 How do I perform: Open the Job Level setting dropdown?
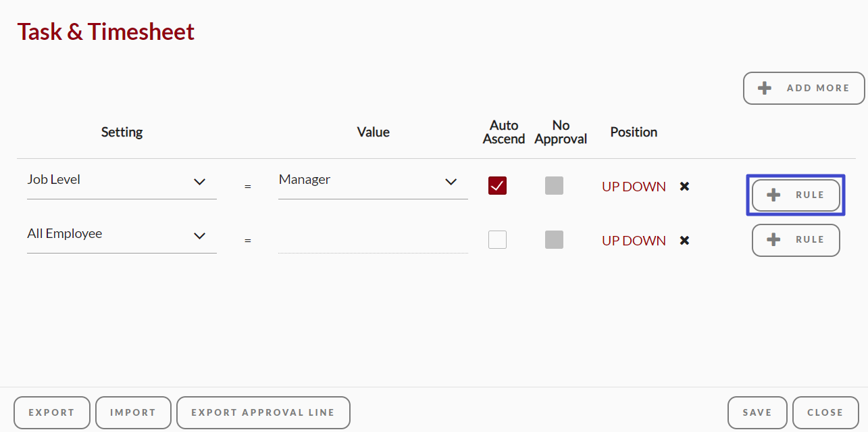tap(122, 181)
